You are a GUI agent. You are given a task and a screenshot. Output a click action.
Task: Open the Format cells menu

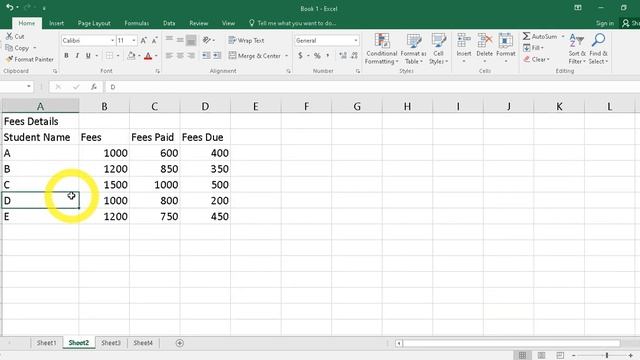[x=506, y=48]
